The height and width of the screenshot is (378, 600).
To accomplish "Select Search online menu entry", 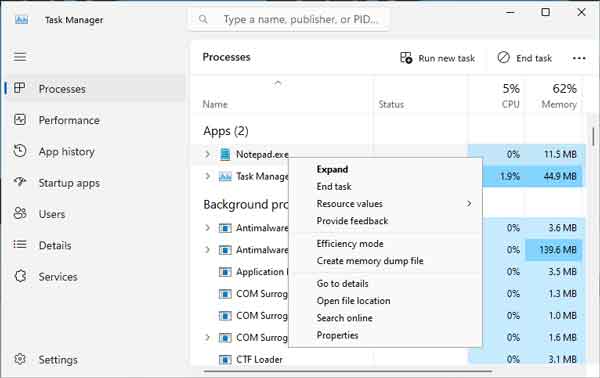I will [x=344, y=318].
